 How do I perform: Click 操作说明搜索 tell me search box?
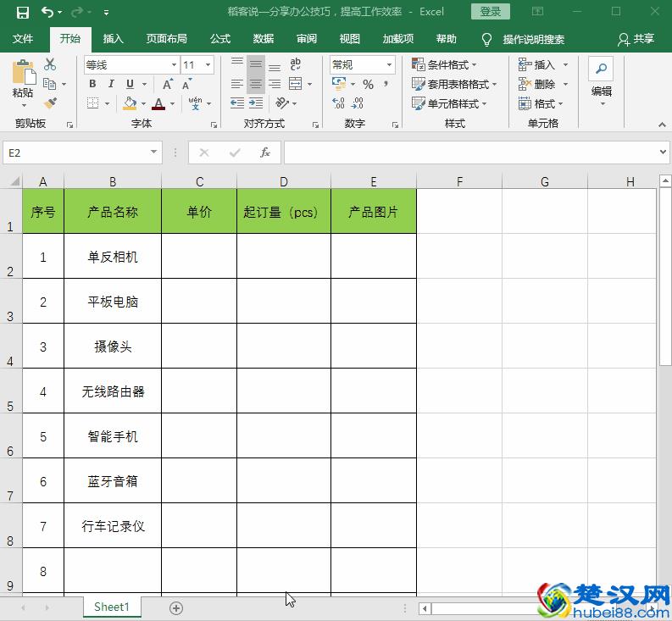pyautogui.click(x=534, y=40)
